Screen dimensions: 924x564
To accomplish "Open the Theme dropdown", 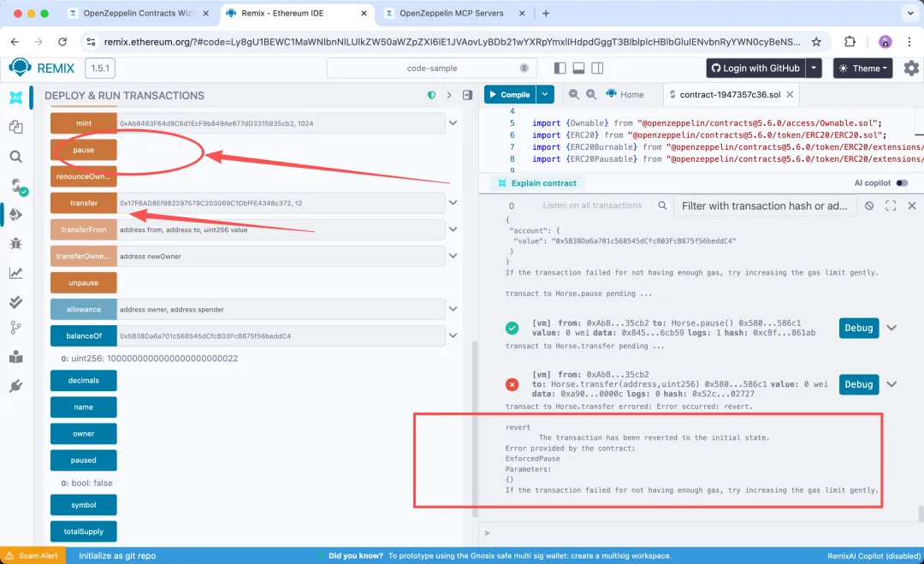I will pyautogui.click(x=862, y=68).
